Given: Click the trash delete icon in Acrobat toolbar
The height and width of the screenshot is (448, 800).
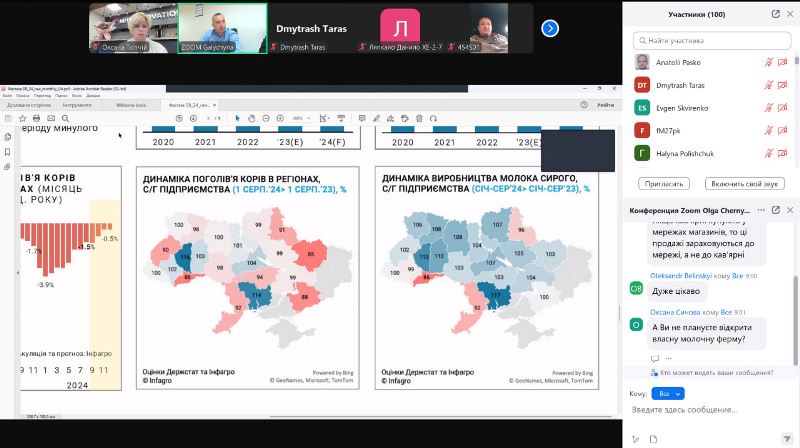Looking at the screenshot, I should (x=419, y=118).
